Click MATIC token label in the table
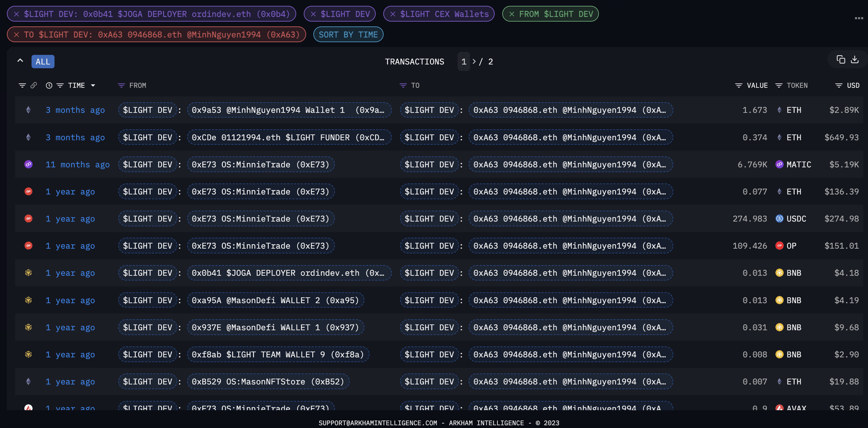The height and width of the screenshot is (428, 868). [x=799, y=165]
